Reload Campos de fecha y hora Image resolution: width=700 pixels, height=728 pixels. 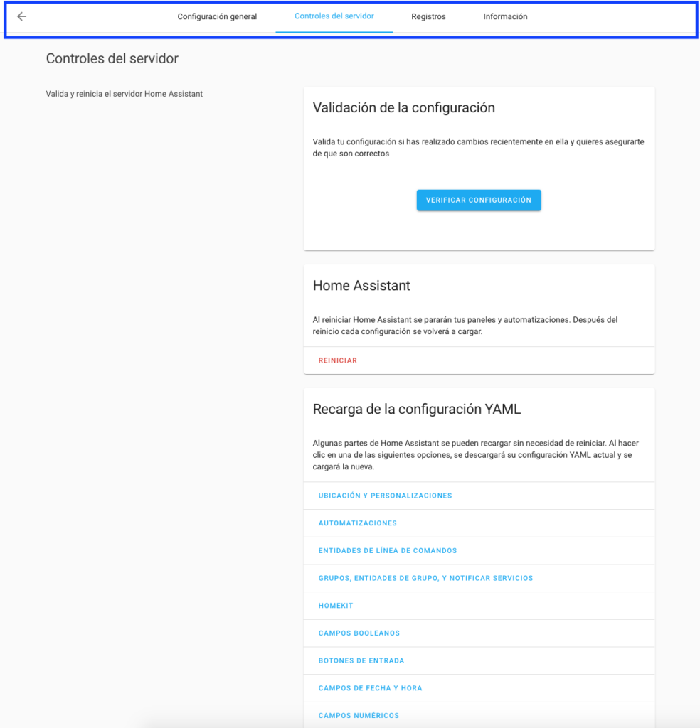(x=370, y=688)
